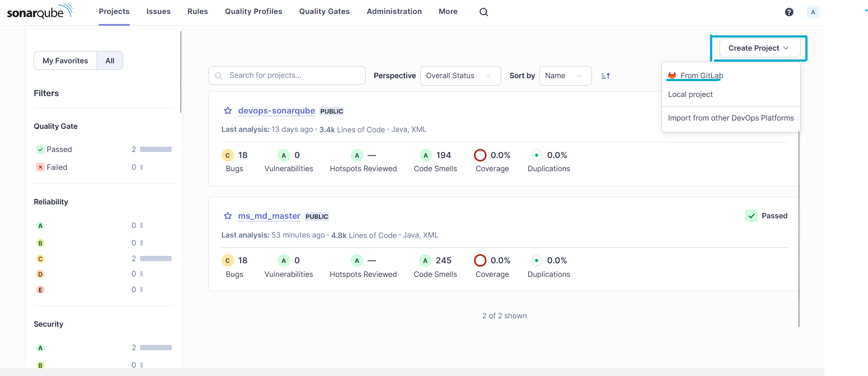Image resolution: width=868 pixels, height=376 pixels.
Task: Focus the Search for projects field
Action: click(287, 76)
